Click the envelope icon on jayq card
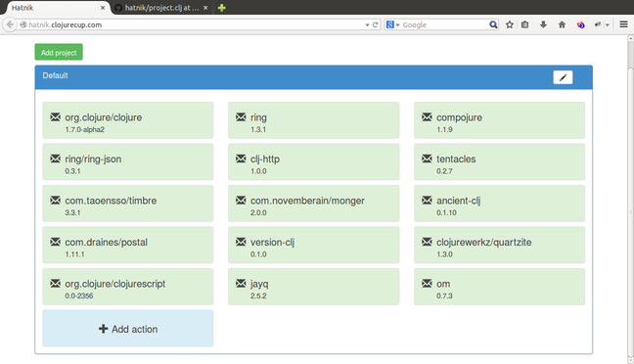The width and height of the screenshot is (634, 364). (x=241, y=283)
